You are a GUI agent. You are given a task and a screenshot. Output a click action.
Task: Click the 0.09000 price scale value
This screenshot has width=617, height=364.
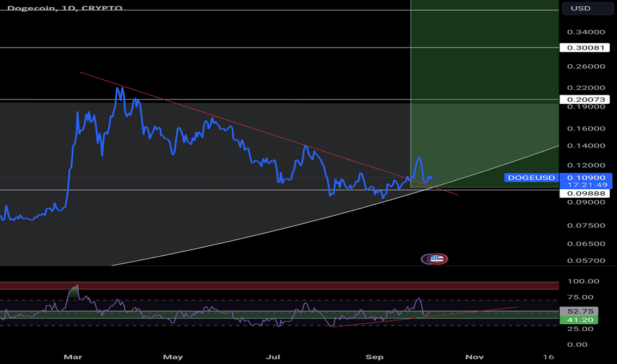click(586, 203)
